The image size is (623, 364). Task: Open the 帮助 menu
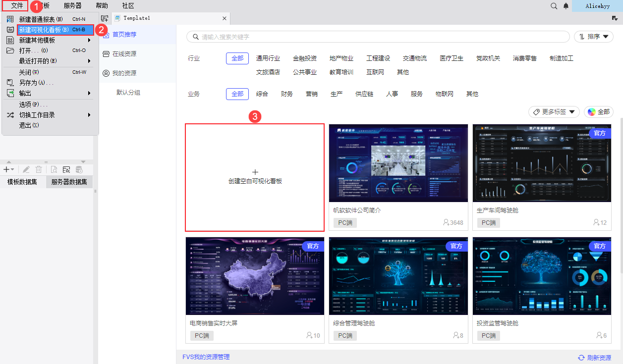click(102, 5)
